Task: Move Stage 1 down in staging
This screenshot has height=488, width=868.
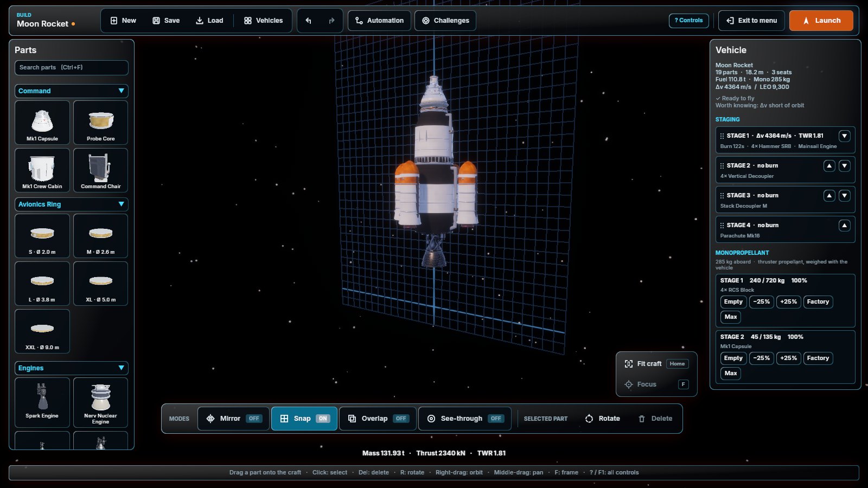Action: tap(844, 136)
